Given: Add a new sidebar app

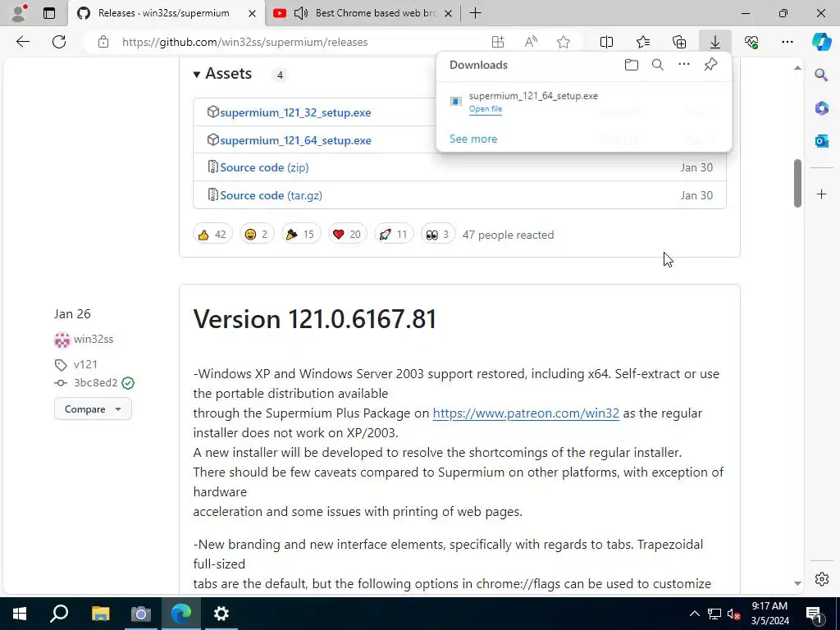Looking at the screenshot, I should tap(821, 194).
